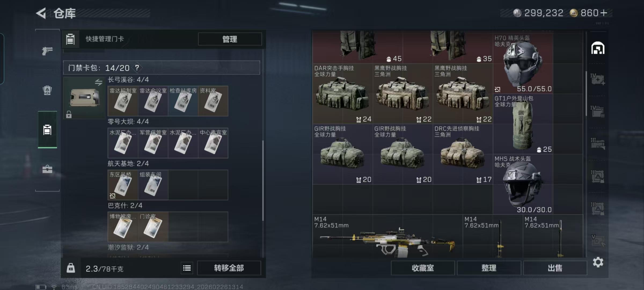Viewport: 644px width, 290px height.
Task: Toggle the swap arrows on card case
Action: click(98, 82)
